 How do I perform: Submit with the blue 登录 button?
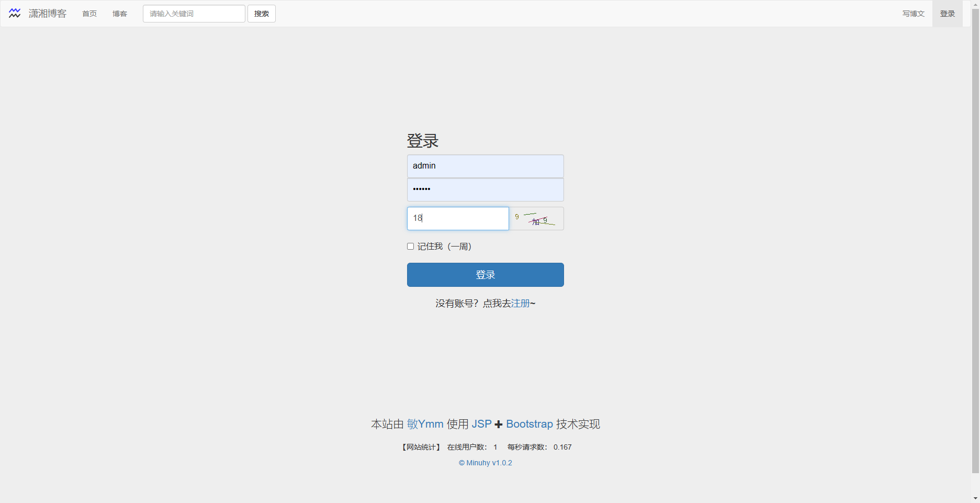click(x=486, y=275)
